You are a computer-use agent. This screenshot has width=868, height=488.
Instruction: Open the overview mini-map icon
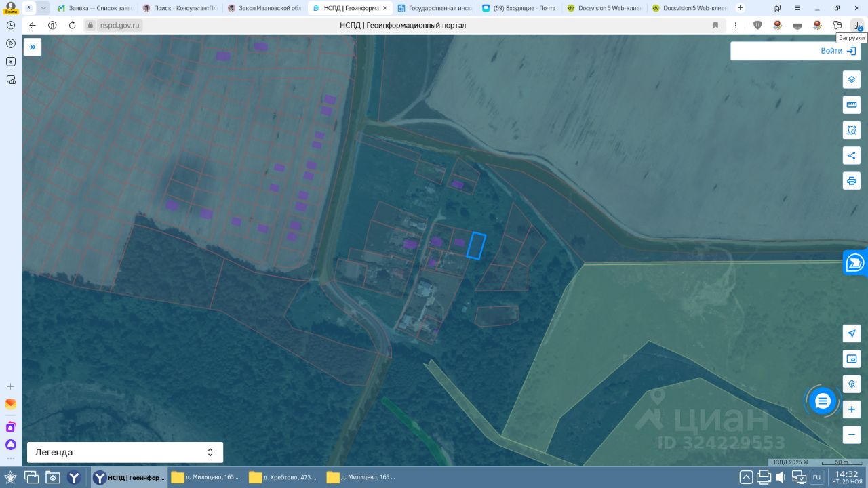coord(852,359)
